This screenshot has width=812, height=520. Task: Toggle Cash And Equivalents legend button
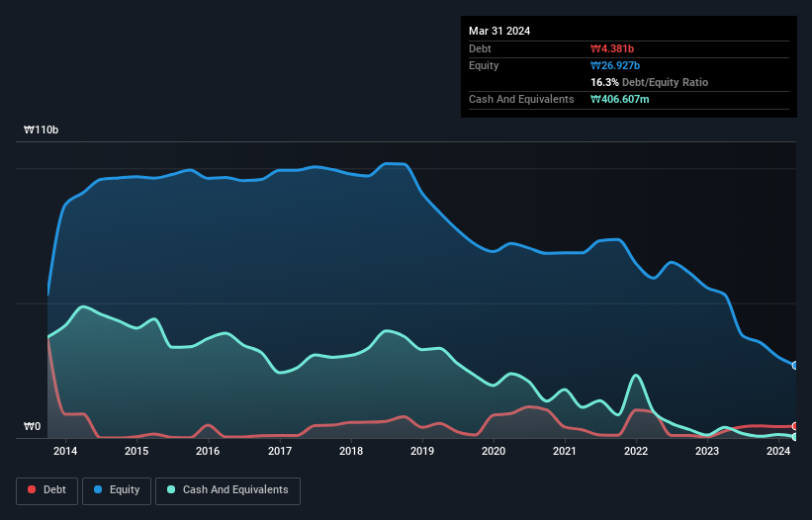[x=227, y=490]
